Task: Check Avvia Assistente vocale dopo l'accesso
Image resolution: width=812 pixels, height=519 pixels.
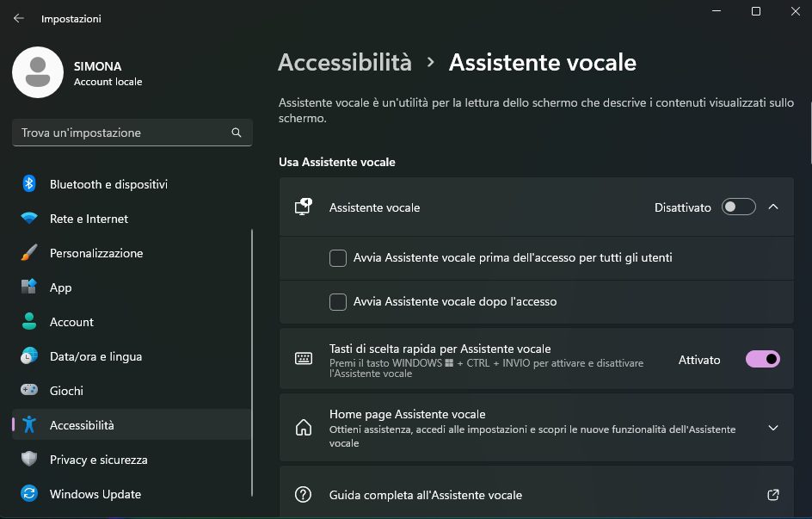Action: click(x=338, y=302)
